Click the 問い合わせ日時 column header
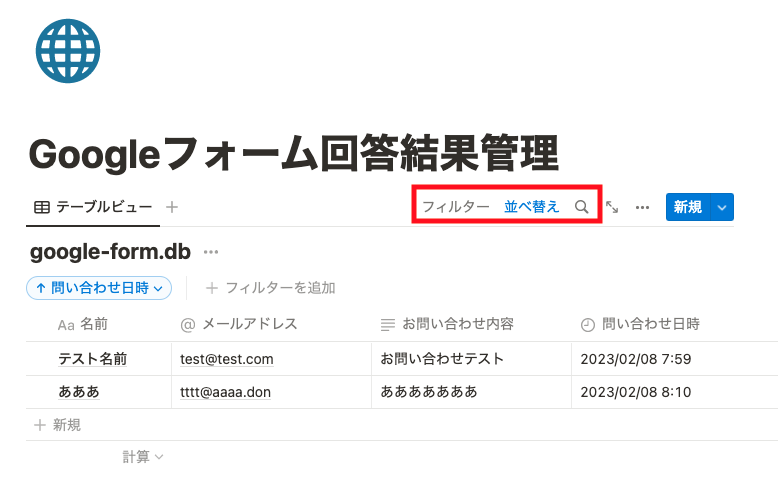Viewport: 778px width, 484px height. pyautogui.click(x=640, y=325)
